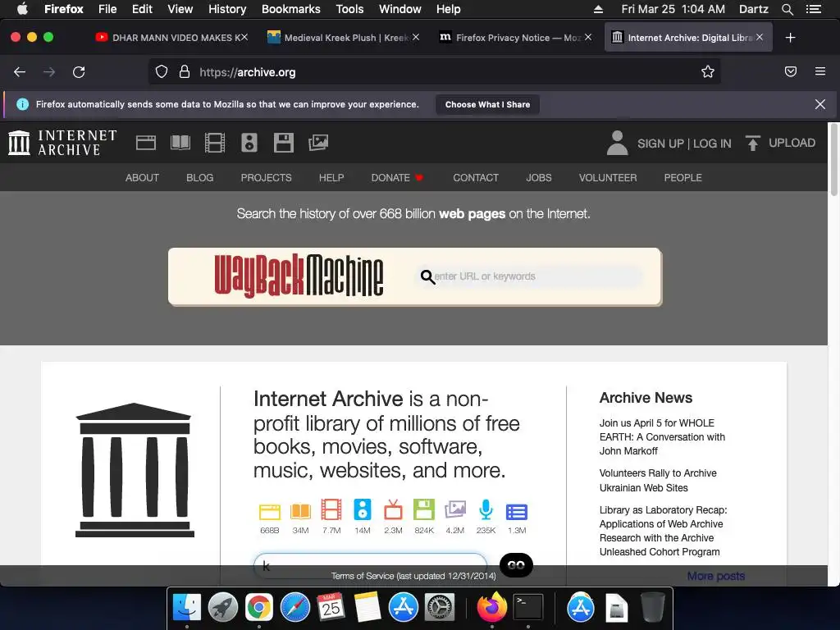
Task: Open the Volunteers Rally to Archive news link
Action: 658,481
